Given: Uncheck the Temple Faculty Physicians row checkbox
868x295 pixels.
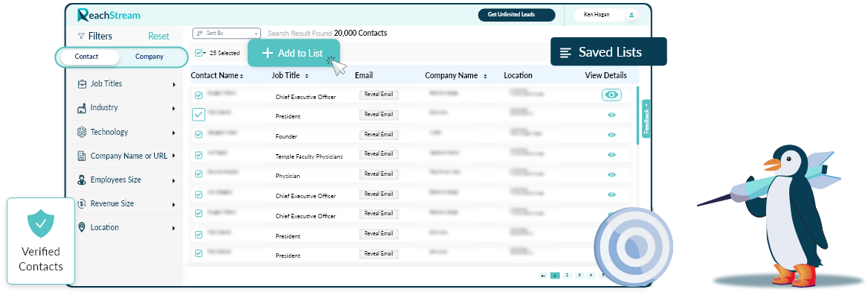Looking at the screenshot, I should (x=199, y=154).
